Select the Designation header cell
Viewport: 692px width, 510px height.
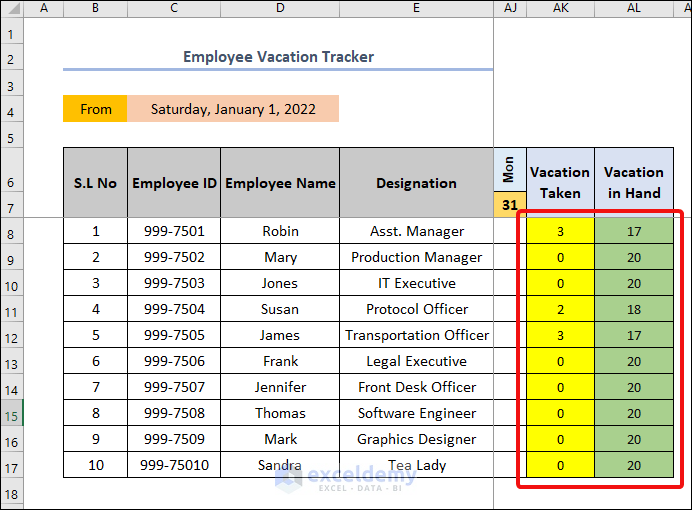click(x=416, y=183)
